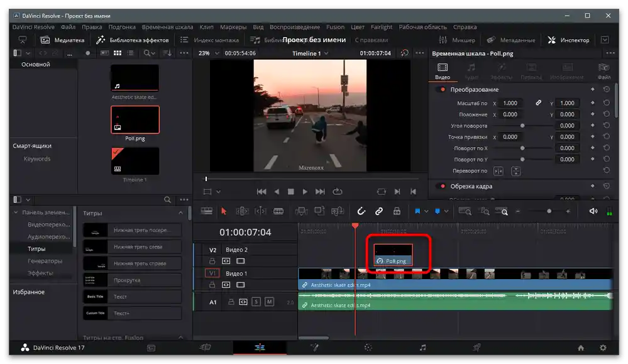628x364 pixels.
Task: Toggle linked selection chain icon
Action: point(379,211)
